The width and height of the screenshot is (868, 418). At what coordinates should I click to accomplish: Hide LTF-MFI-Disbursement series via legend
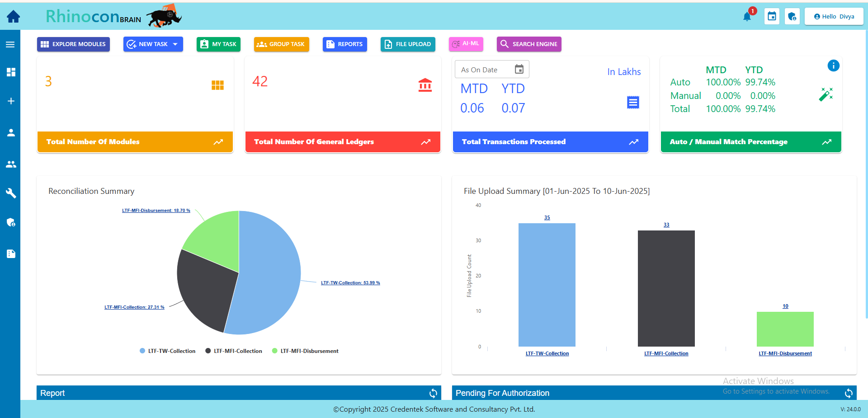305,351
